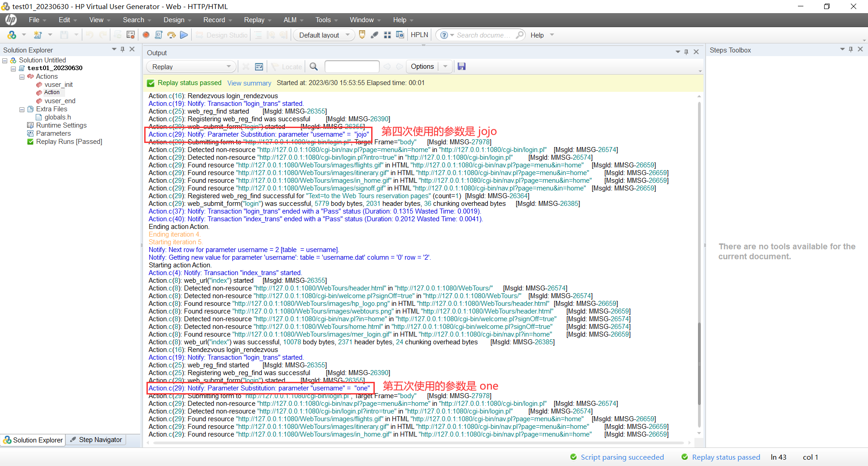Click the snapshot pen toolbar icon
This screenshot has height=466, width=868.
pyautogui.click(x=375, y=35)
